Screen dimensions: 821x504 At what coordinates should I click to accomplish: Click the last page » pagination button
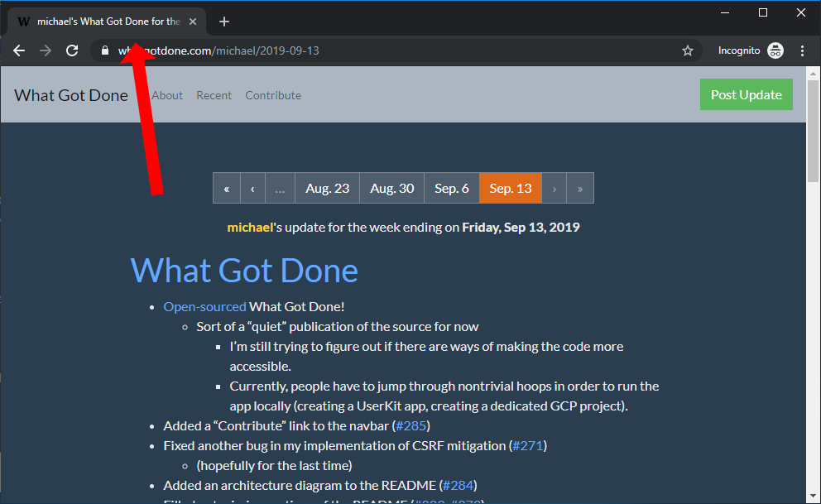click(x=580, y=188)
